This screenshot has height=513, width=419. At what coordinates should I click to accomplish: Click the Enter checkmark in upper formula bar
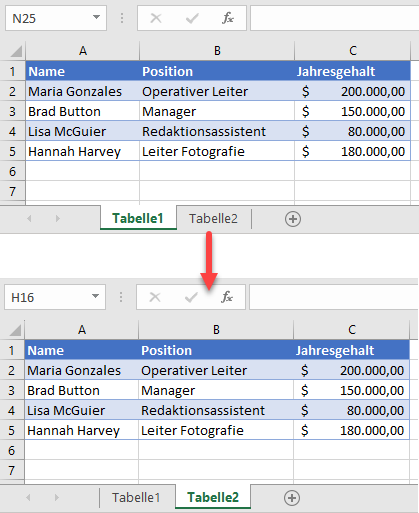pyautogui.click(x=192, y=18)
